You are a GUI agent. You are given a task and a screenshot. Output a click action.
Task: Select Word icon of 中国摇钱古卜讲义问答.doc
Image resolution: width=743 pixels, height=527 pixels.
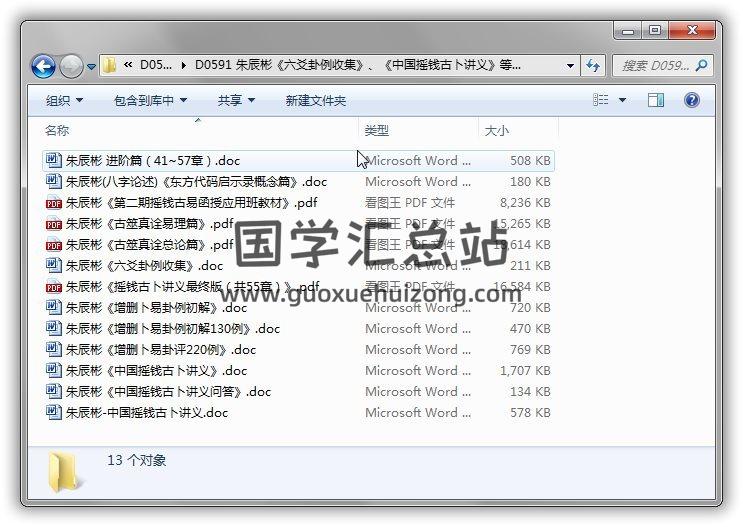point(54,391)
